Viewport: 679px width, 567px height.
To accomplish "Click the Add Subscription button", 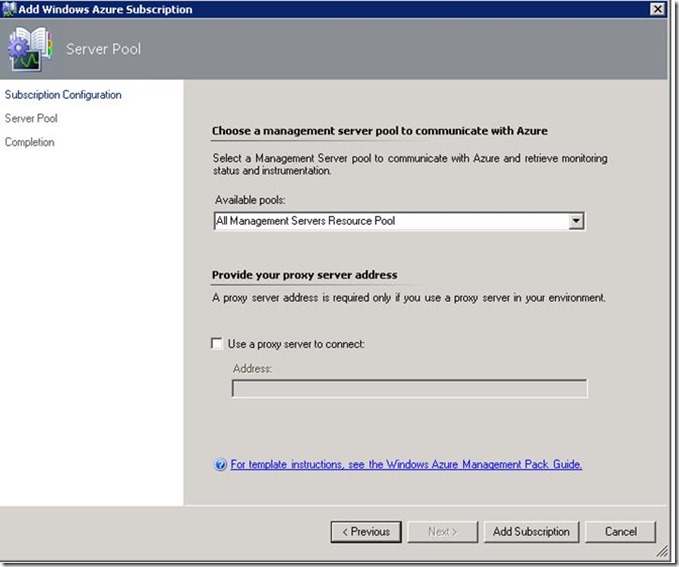I will [x=531, y=531].
